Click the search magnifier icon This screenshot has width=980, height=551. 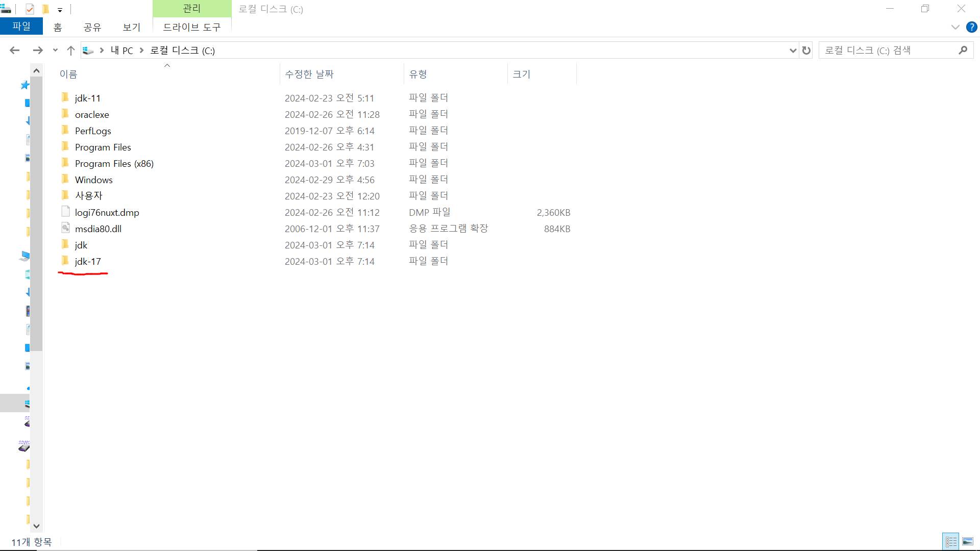click(963, 50)
